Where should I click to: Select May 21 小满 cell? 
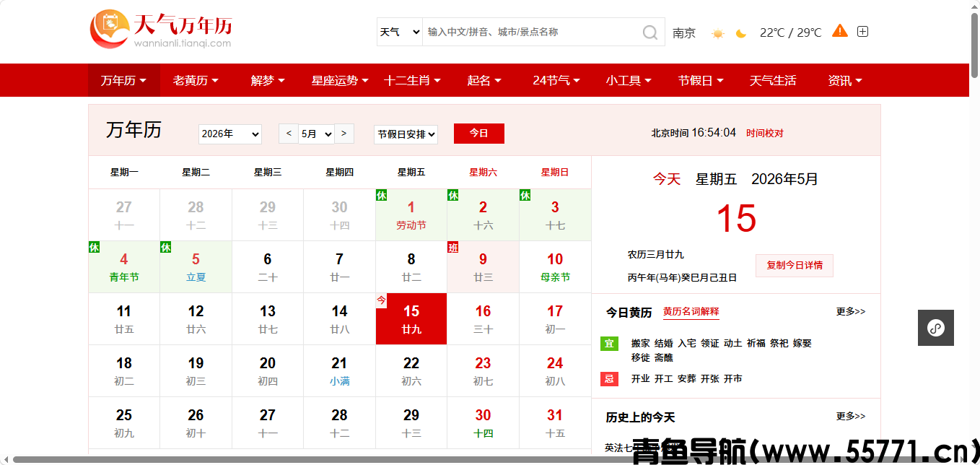(x=340, y=371)
